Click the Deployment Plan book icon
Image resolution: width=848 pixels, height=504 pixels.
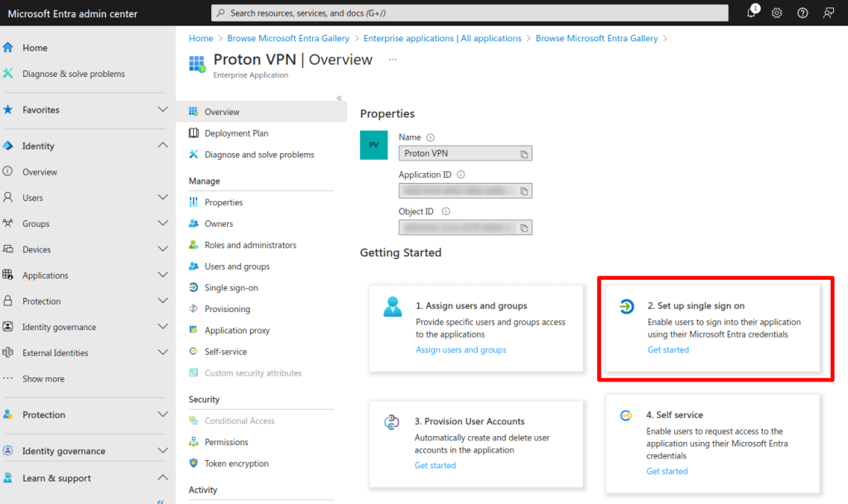click(x=193, y=133)
